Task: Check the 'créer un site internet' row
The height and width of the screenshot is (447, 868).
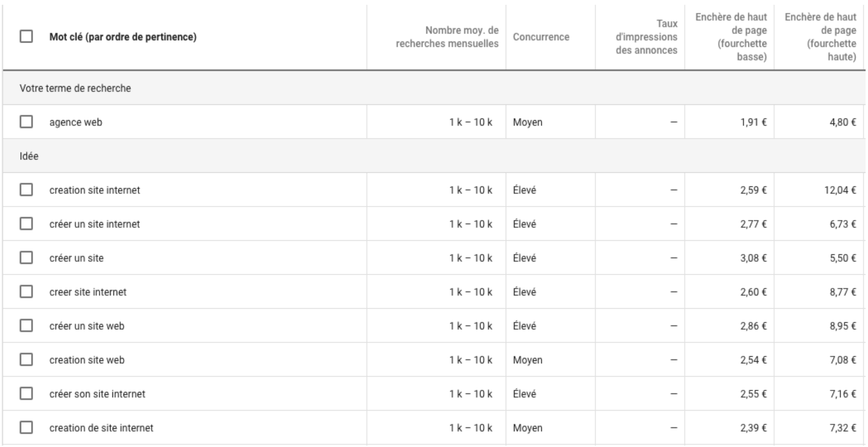Action: (x=26, y=223)
